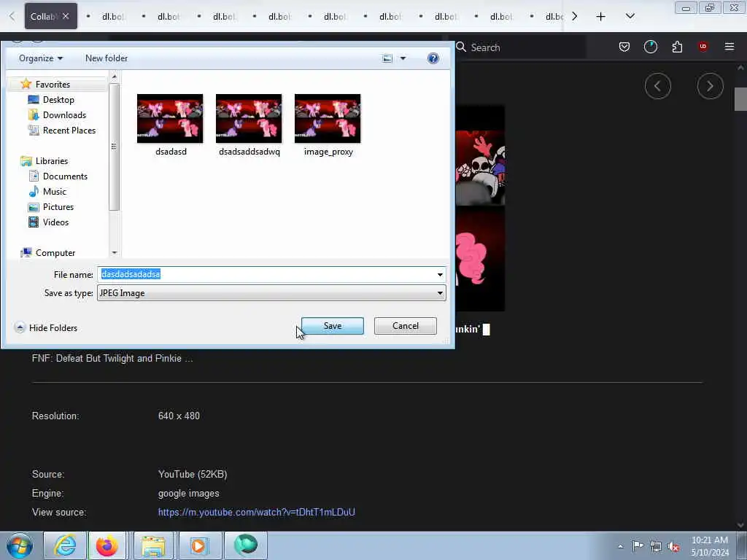Open Downloads in the sidebar

click(x=64, y=114)
